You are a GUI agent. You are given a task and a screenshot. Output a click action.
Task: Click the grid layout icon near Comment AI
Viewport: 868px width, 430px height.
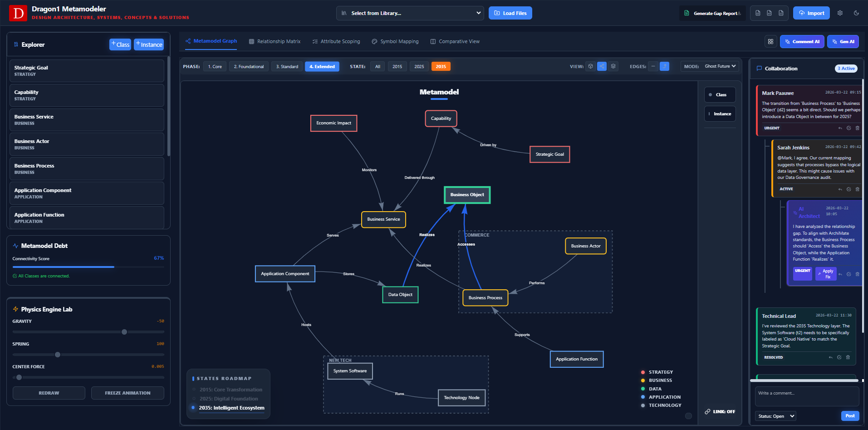770,41
